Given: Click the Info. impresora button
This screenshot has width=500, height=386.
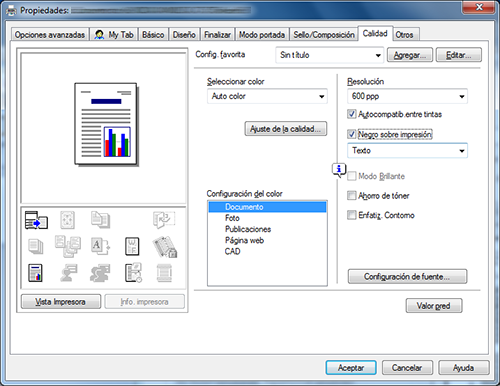Looking at the screenshot, I should click(x=144, y=302).
